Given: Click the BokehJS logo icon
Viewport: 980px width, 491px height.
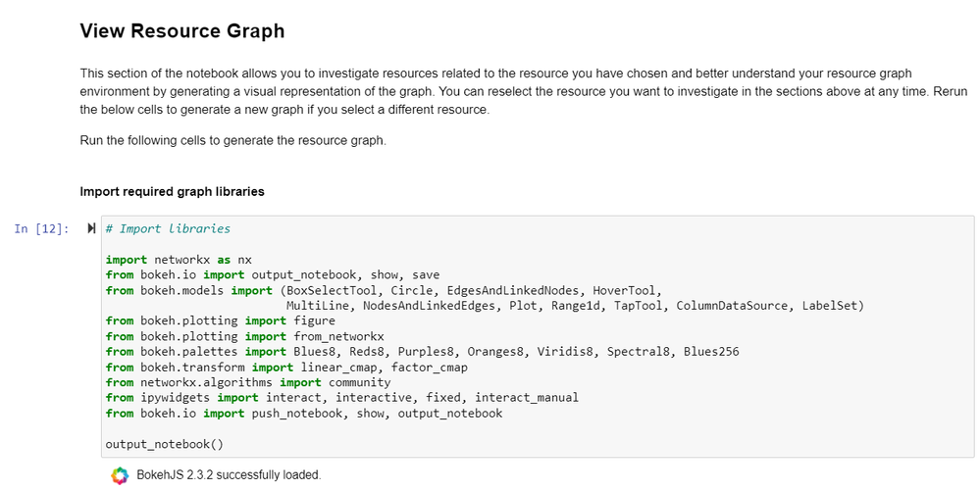Looking at the screenshot, I should (120, 475).
